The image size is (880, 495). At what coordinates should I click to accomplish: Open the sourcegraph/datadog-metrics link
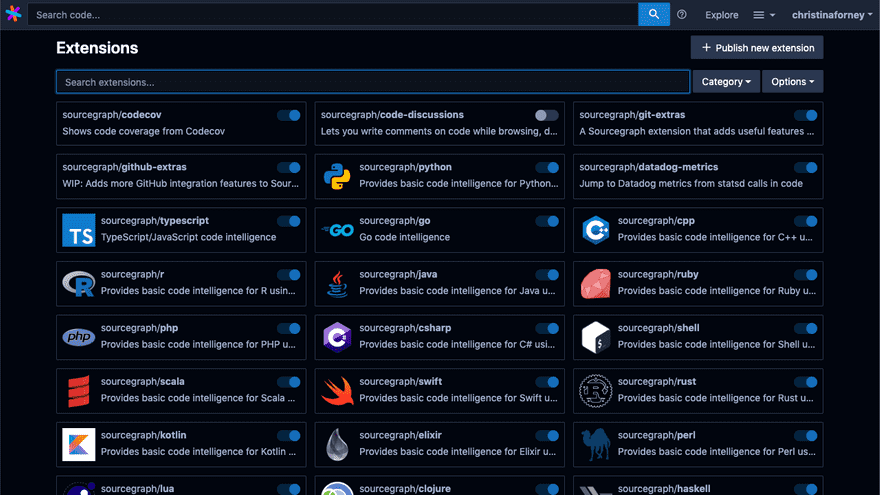click(x=649, y=167)
